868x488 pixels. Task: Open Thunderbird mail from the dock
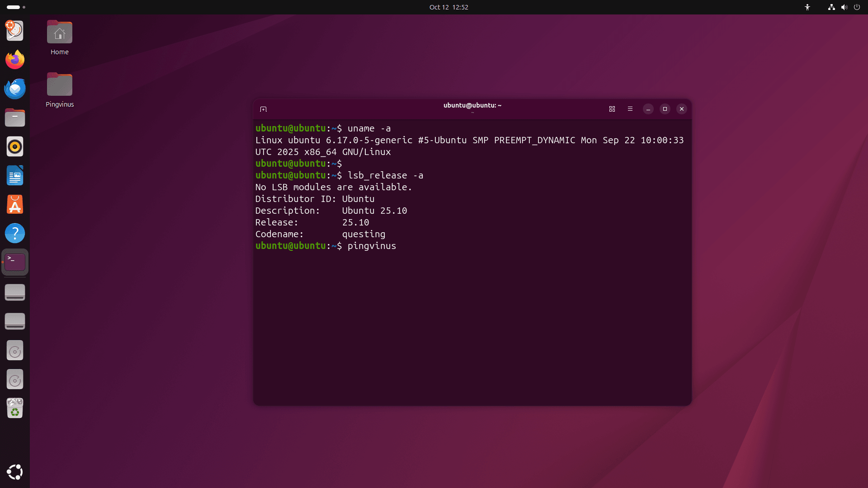click(15, 89)
